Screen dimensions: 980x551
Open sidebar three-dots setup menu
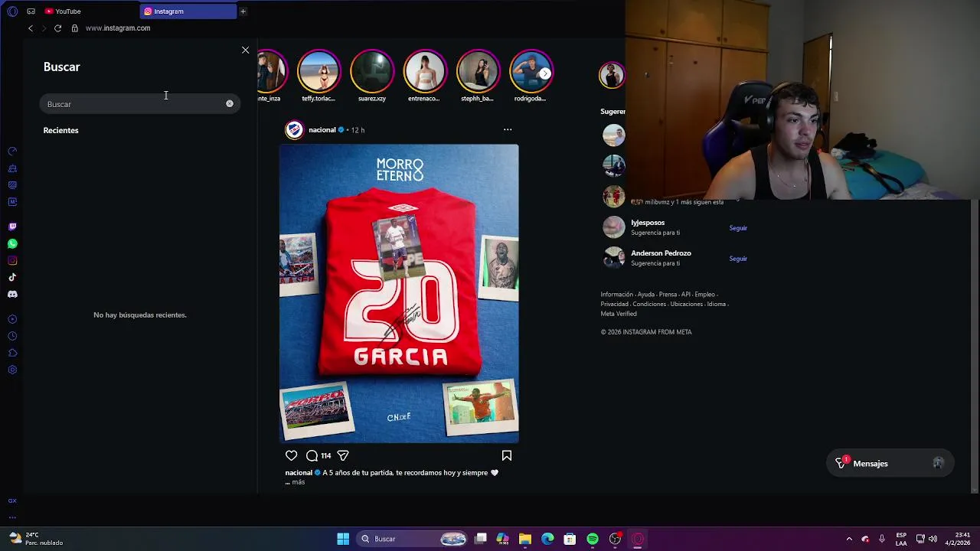pos(12,517)
